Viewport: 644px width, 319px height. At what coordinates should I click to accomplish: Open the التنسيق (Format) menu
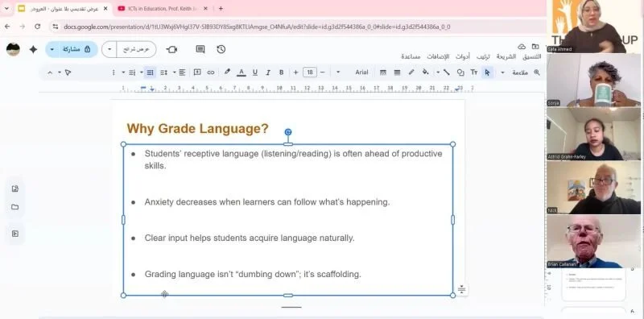[531, 56]
